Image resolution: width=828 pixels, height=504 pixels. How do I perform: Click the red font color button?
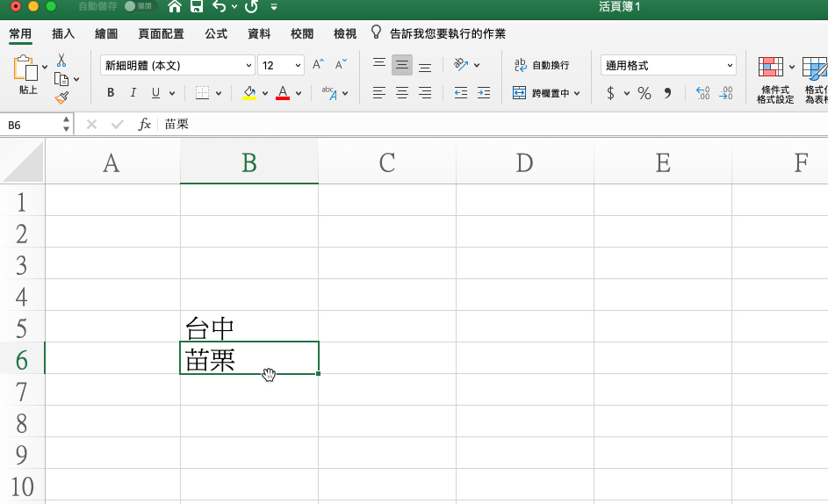tap(283, 93)
